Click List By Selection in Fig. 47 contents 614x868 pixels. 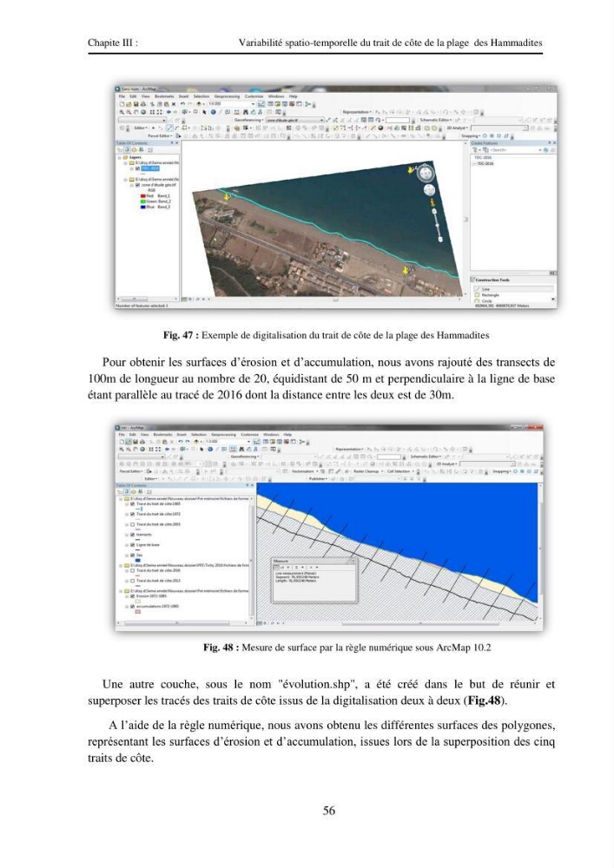142,150
